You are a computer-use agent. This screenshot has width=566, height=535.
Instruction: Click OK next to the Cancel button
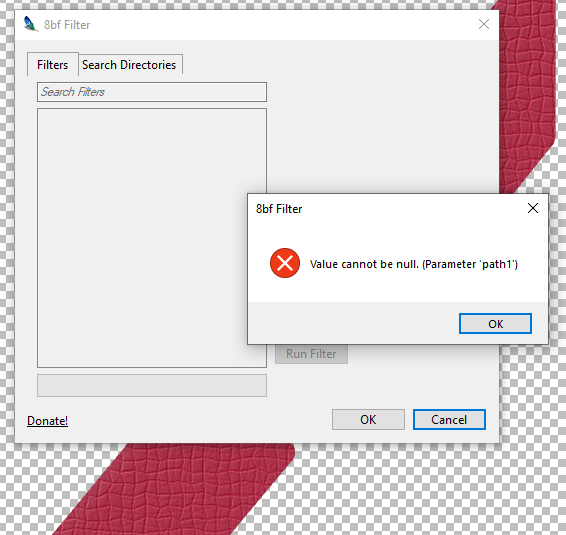368,419
